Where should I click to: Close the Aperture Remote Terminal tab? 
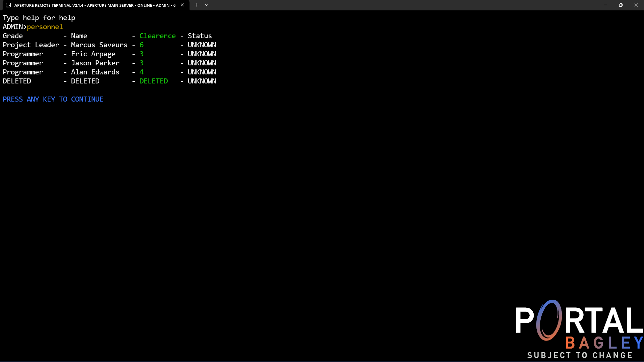[x=182, y=5]
